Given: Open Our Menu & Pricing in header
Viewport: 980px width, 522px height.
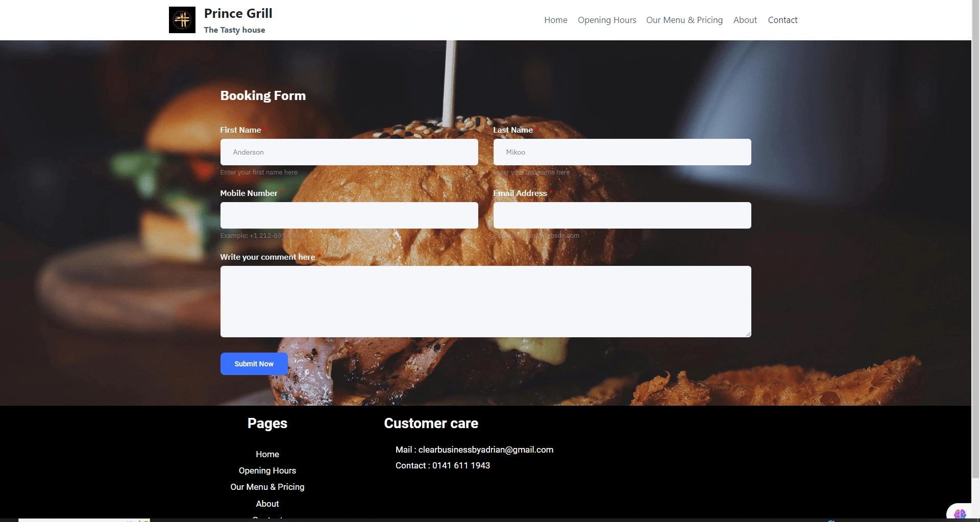Looking at the screenshot, I should click(x=684, y=20).
